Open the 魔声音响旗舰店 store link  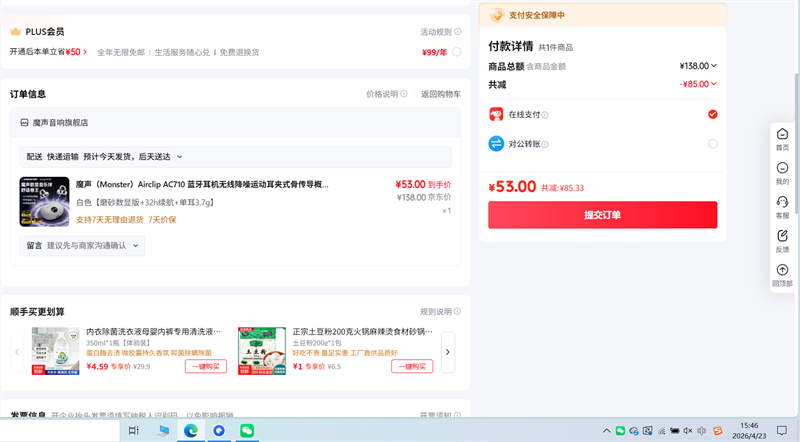[60, 122]
